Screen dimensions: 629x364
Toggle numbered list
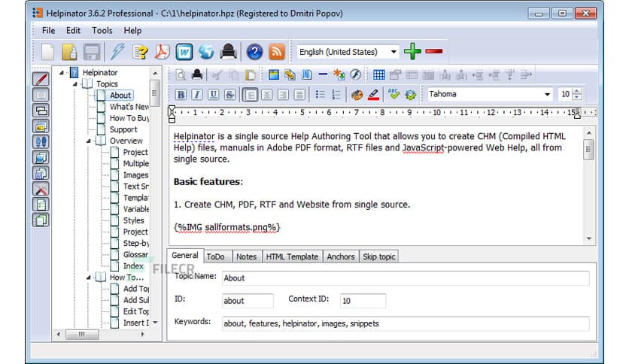click(336, 95)
